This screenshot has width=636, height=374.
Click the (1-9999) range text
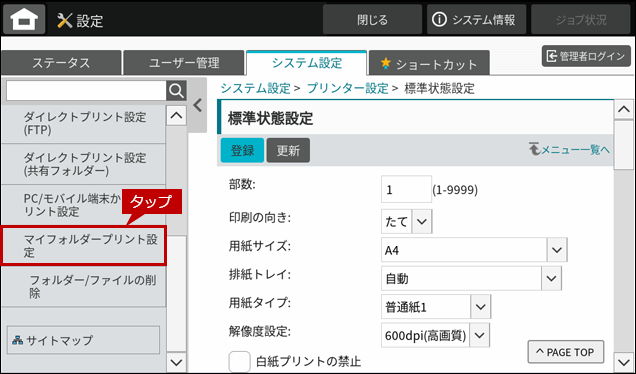pos(455,189)
